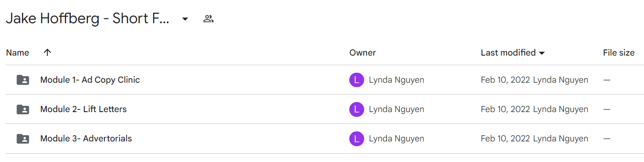The image size is (644, 162).
Task: Open the folder title dropdown arrow
Action: pos(185,19)
